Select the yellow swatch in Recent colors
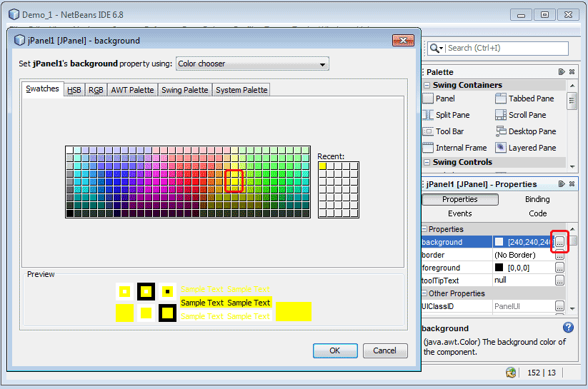Image resolution: width=588 pixels, height=389 pixels. [x=322, y=166]
